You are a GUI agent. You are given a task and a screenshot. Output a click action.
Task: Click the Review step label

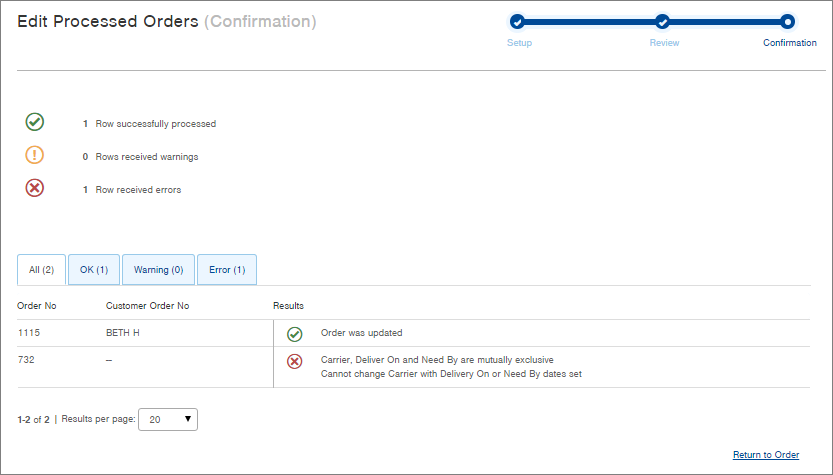[x=664, y=43]
